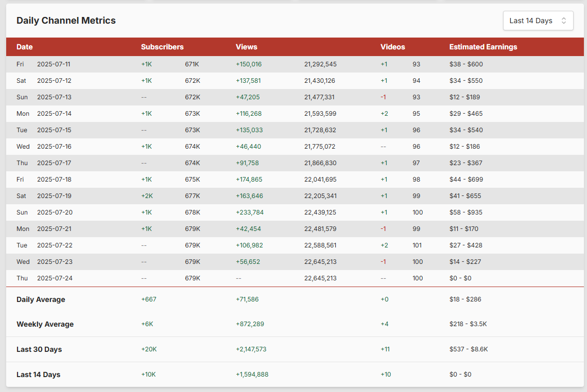Click the Subscribers column header
Viewport: 587px width, 392px height.
162,47
